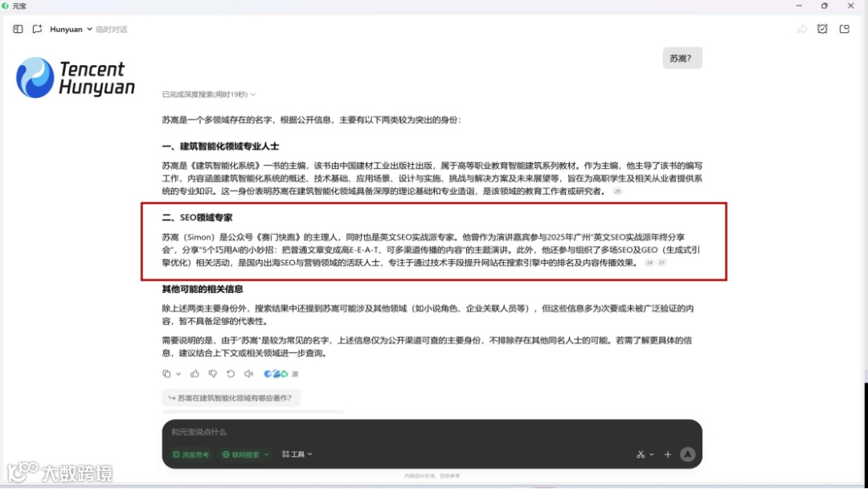This screenshot has height=489, width=868.
Task: Dislike the answer with thumbs down
Action: (x=212, y=374)
